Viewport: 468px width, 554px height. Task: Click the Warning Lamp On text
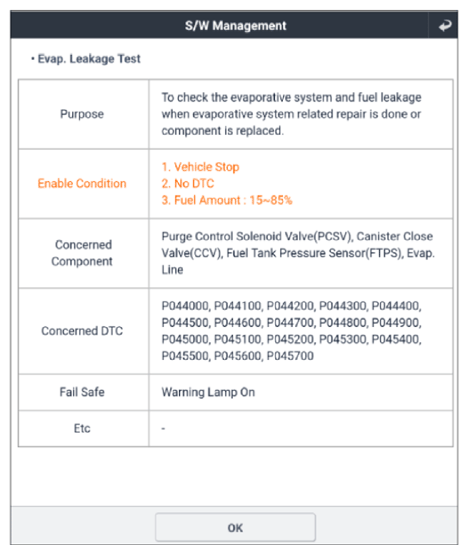(x=208, y=392)
